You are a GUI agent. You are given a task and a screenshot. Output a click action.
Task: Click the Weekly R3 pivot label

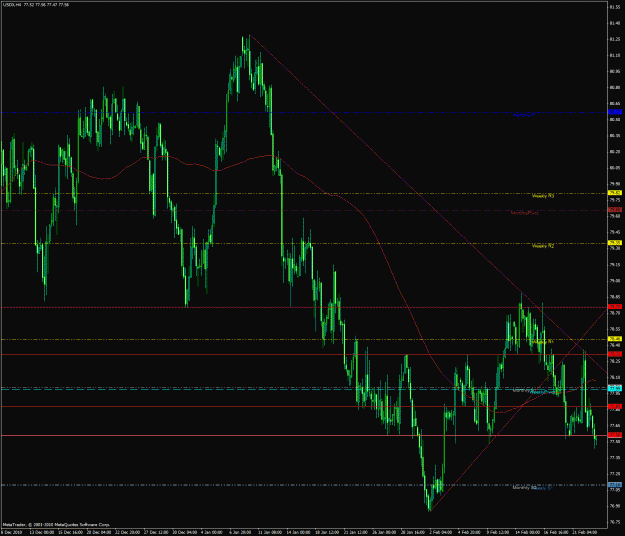pos(542,196)
